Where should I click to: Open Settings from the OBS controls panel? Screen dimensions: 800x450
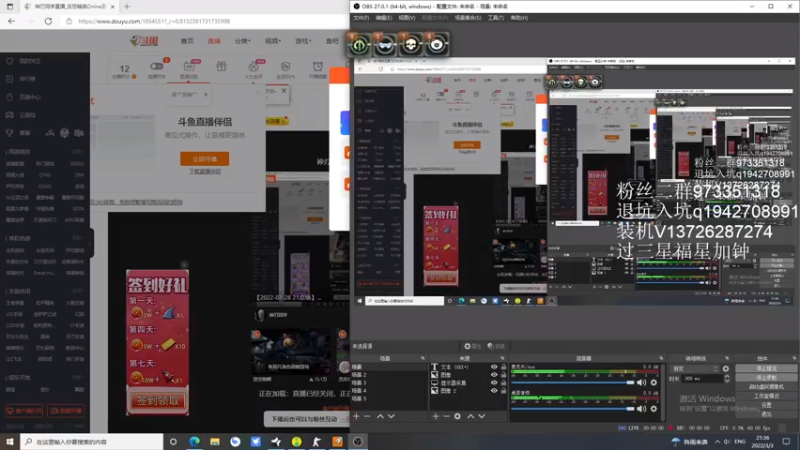point(766,405)
